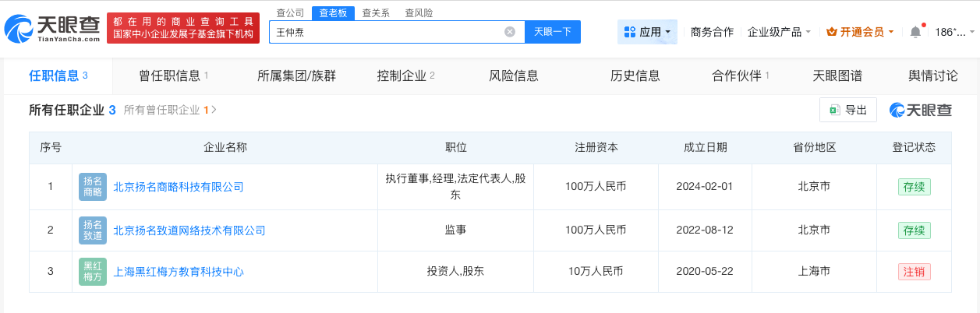Click the 存续 tag in row 2
Viewport: 980px width, 313px height.
coord(914,230)
